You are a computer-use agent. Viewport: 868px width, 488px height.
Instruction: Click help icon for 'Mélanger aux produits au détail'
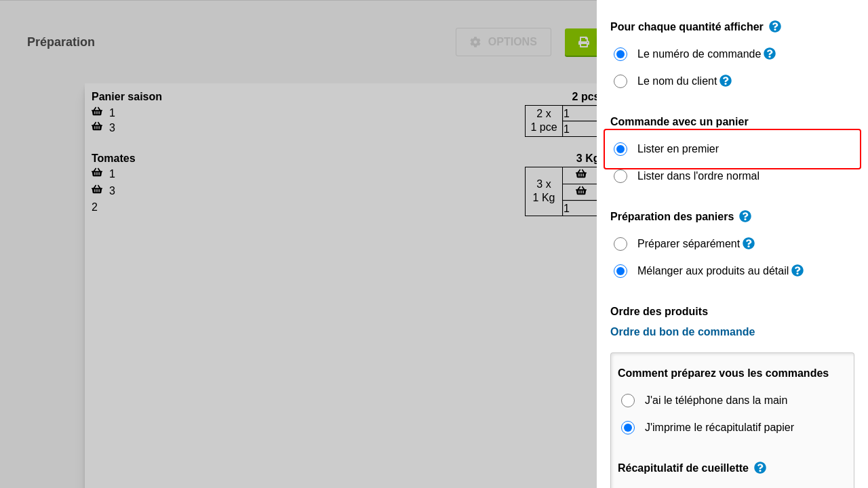(x=797, y=270)
